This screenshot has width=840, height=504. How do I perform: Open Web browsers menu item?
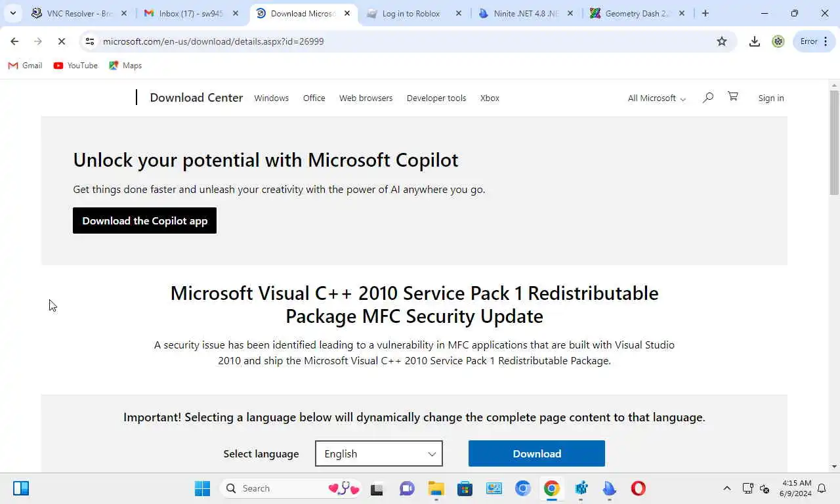coord(366,98)
